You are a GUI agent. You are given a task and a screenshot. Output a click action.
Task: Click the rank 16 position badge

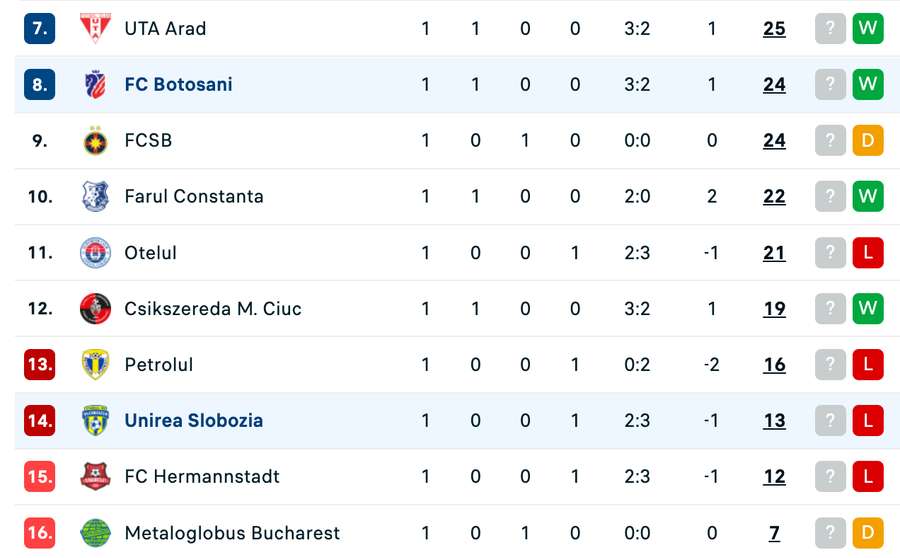tap(40, 533)
